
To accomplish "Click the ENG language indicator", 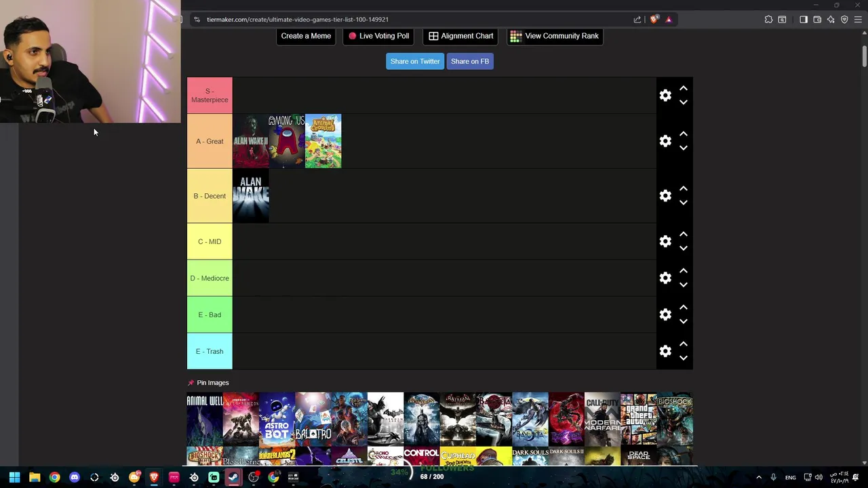I will point(791,477).
